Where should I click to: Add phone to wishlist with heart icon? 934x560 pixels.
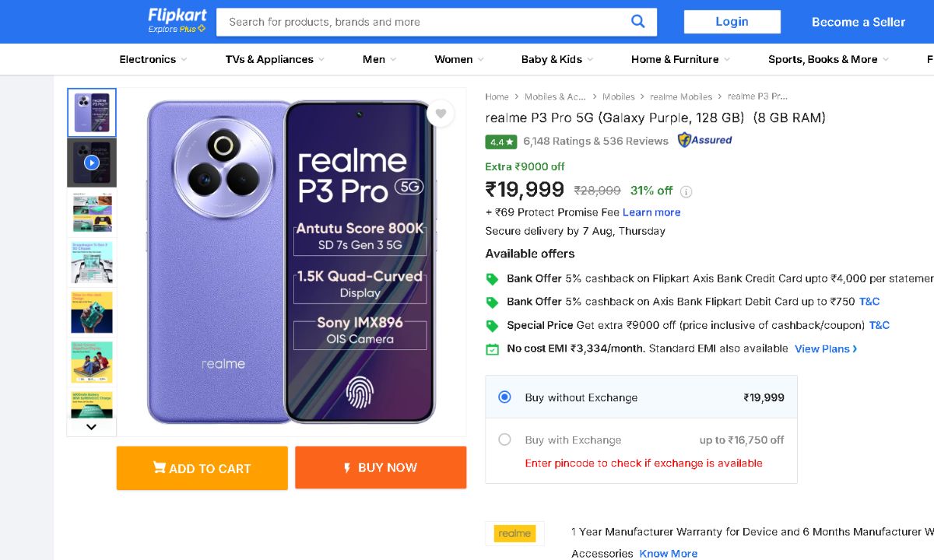coord(441,114)
